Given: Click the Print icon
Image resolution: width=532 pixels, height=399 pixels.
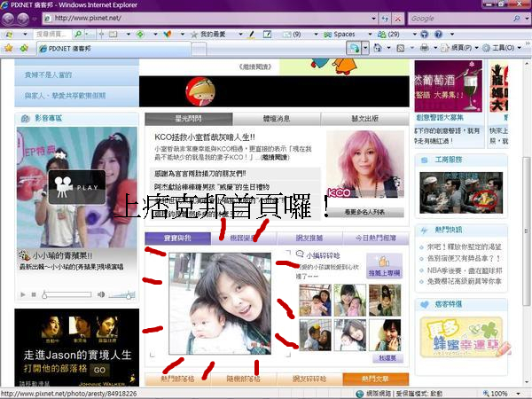Looking at the screenshot, I should 424,48.
